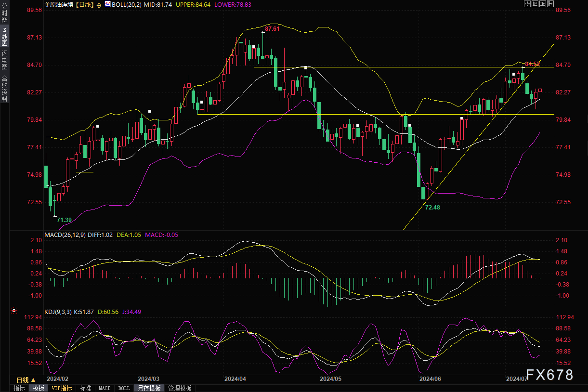This screenshot has height=392, width=588.
Task: Toggle the 模板 tab at bottom
Action: click(38, 388)
